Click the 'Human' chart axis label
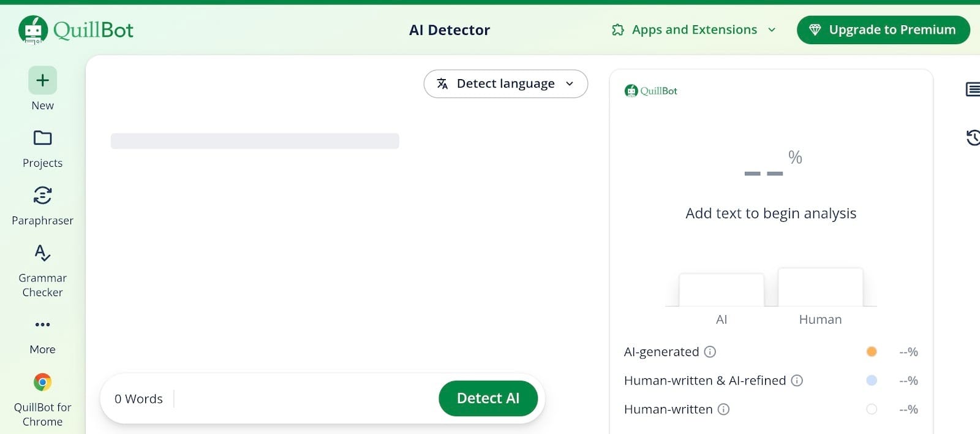The width and height of the screenshot is (980, 434). (820, 319)
